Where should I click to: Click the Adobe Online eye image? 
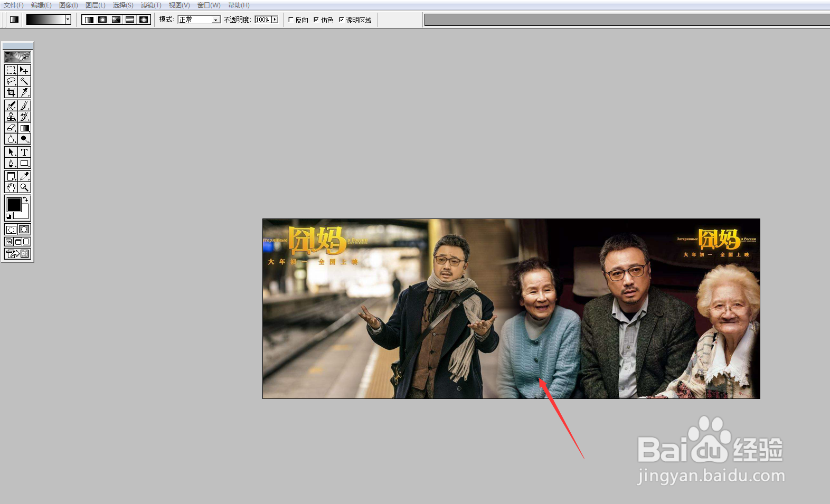(x=17, y=56)
